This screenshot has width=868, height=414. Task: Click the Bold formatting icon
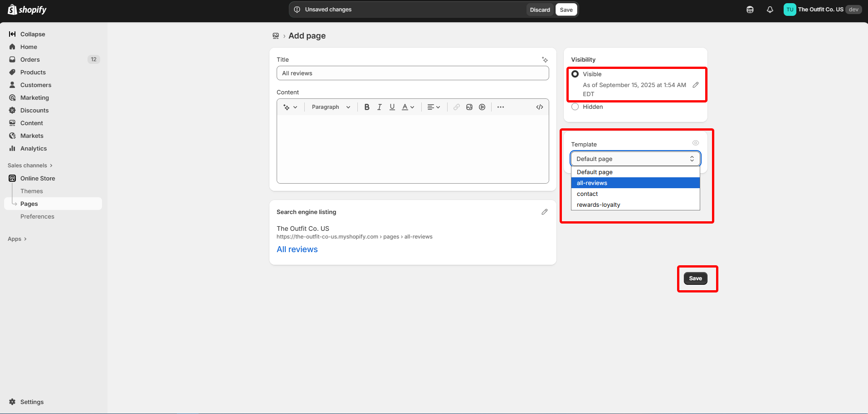[367, 107]
